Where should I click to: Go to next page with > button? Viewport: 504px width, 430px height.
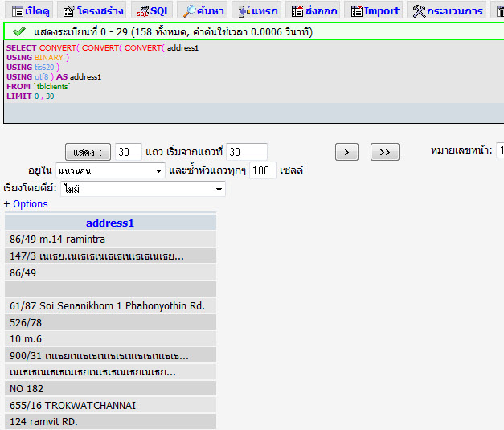tap(346, 152)
